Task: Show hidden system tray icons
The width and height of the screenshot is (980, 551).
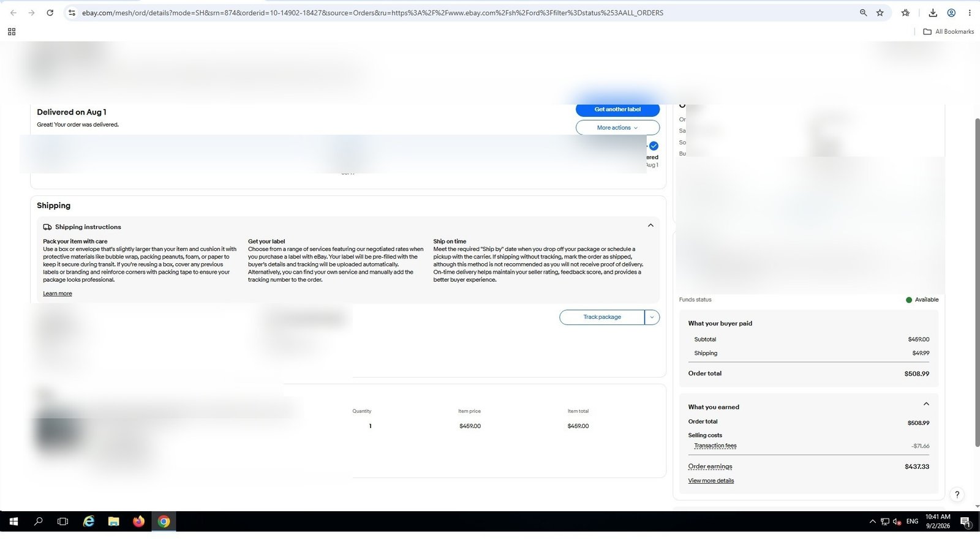Action: (x=872, y=522)
